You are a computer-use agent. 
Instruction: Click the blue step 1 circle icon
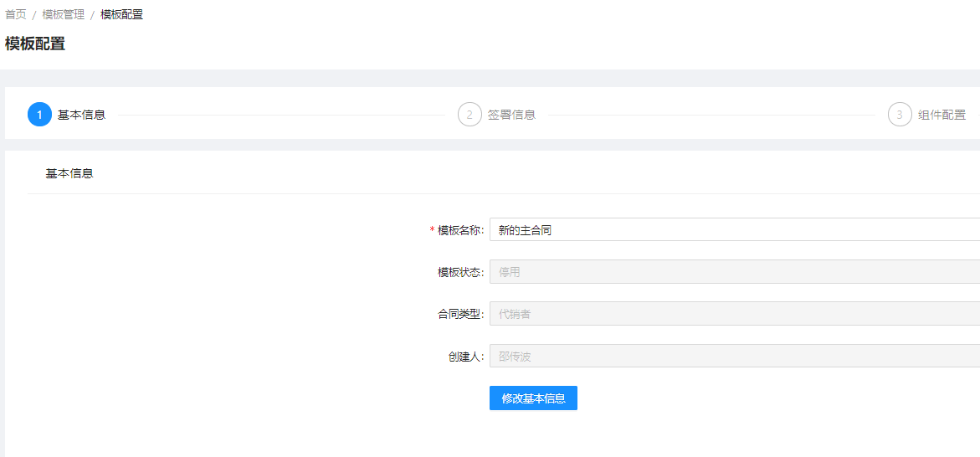[x=39, y=115]
